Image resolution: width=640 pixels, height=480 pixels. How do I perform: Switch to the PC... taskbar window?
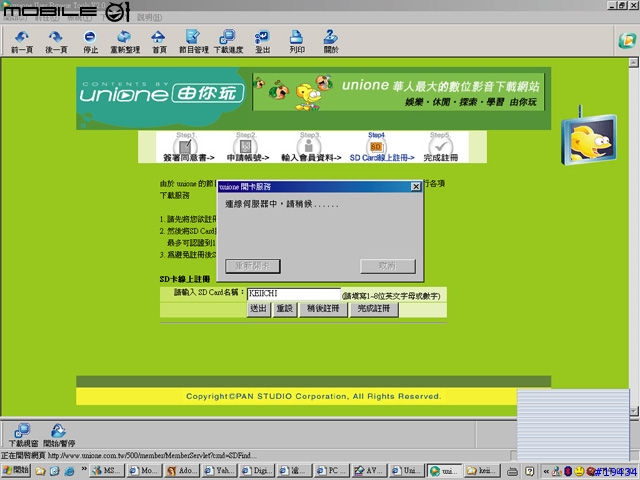click(332, 471)
